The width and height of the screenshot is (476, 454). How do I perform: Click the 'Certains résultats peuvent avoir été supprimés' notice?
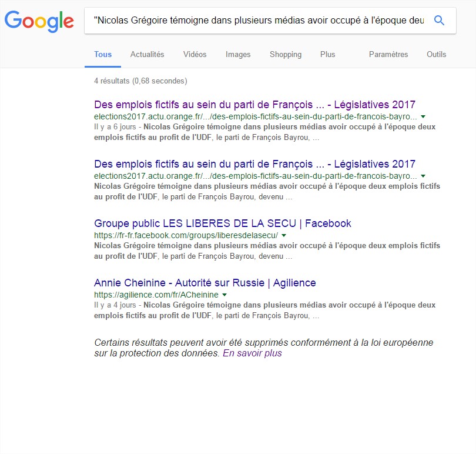[263, 348]
